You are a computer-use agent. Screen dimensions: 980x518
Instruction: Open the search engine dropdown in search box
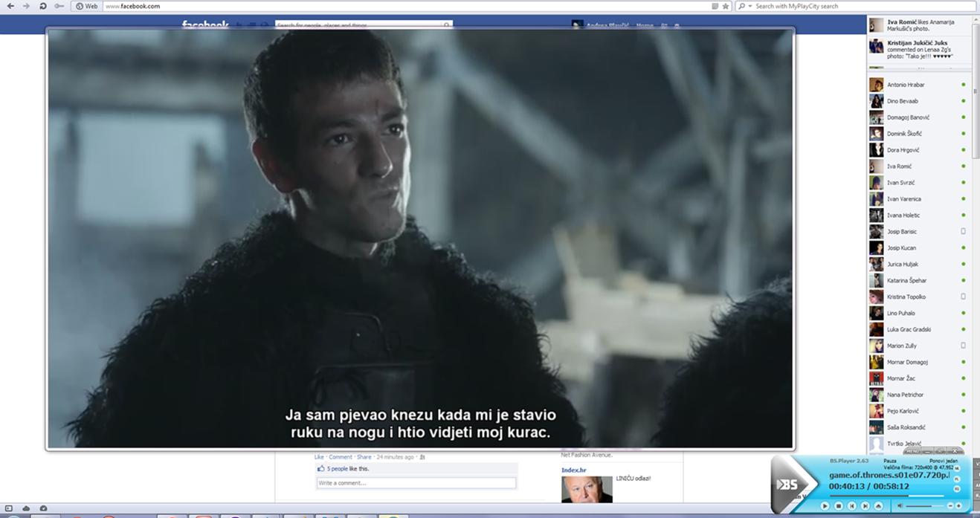click(744, 6)
